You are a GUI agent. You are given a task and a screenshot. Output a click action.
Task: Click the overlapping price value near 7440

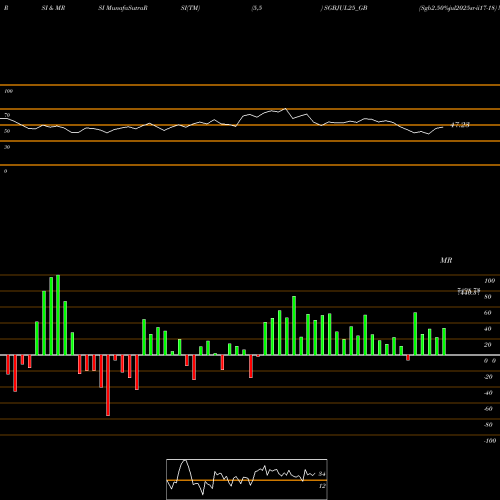click(x=469, y=292)
